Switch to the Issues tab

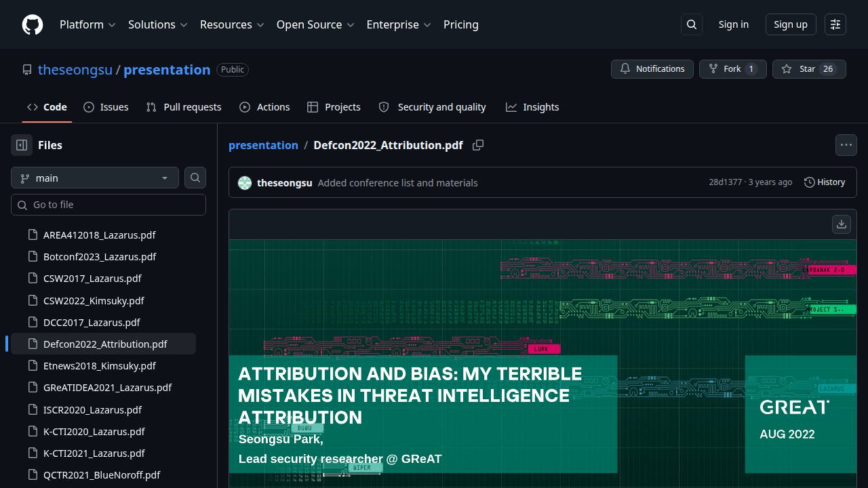click(106, 107)
